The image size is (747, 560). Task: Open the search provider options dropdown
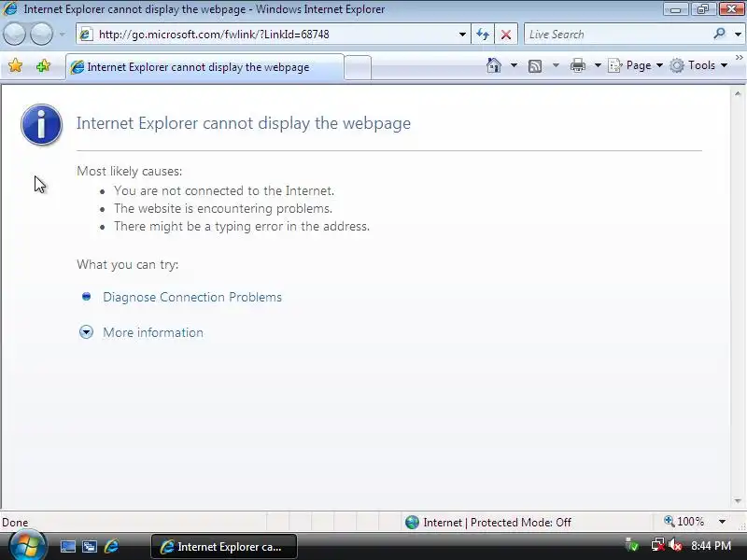738,35
